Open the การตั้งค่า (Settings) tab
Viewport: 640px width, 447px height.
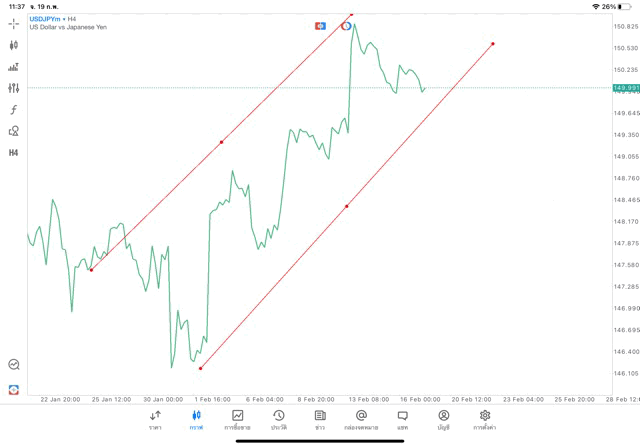(x=484, y=419)
